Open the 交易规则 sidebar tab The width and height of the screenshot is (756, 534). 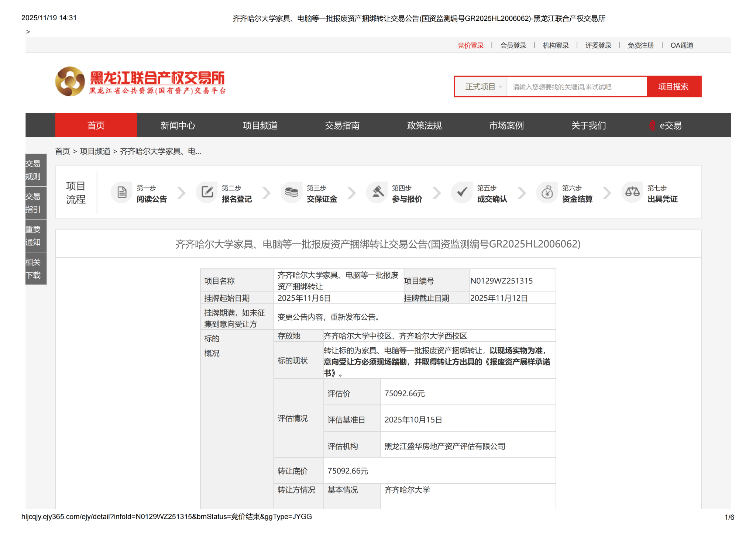click(x=33, y=170)
